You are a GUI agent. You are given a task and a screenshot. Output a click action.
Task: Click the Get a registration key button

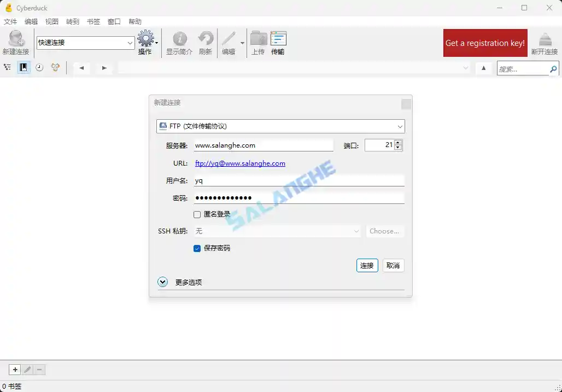click(x=485, y=43)
